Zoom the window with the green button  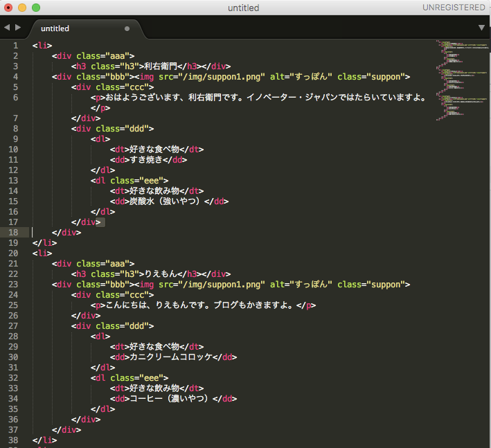click(x=36, y=8)
